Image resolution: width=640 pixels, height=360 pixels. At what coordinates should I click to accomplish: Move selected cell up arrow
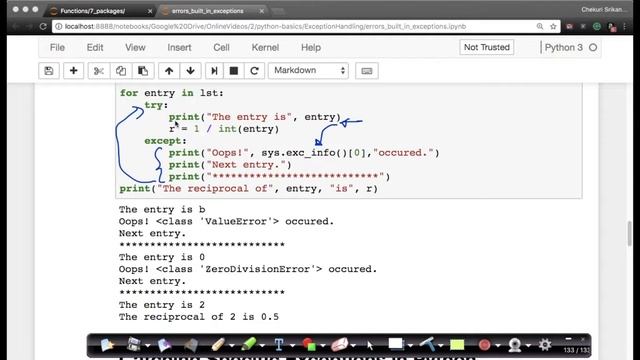(x=169, y=71)
